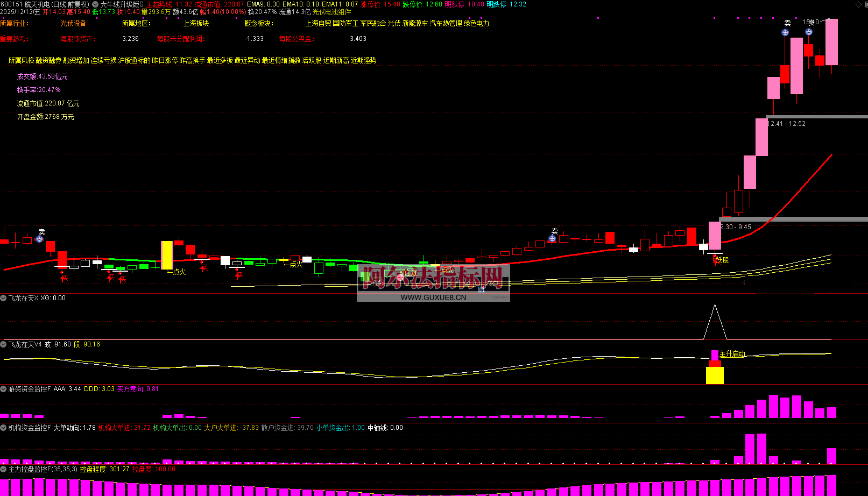Image resolution: width=868 pixels, height=496 pixels.
Task: Click the 光伏设备 industry label
Action: point(73,24)
